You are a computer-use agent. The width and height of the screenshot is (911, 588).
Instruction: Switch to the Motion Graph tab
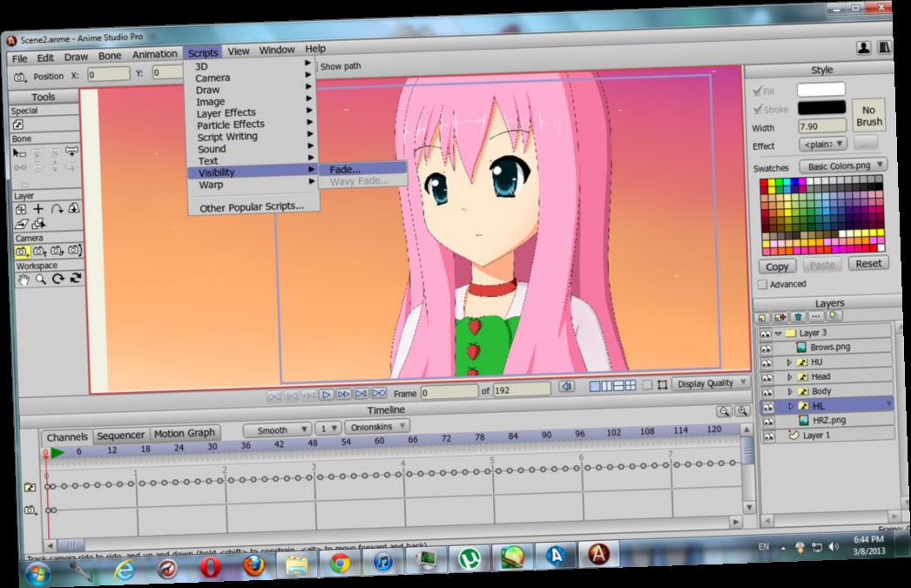click(x=184, y=434)
